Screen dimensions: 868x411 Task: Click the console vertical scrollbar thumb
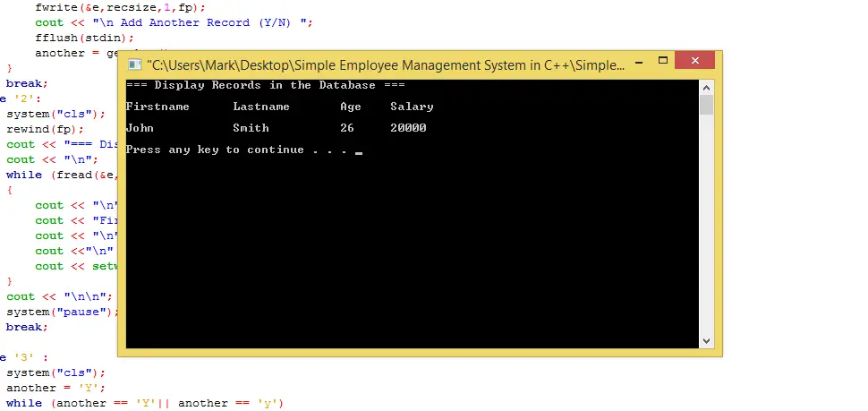(x=706, y=106)
